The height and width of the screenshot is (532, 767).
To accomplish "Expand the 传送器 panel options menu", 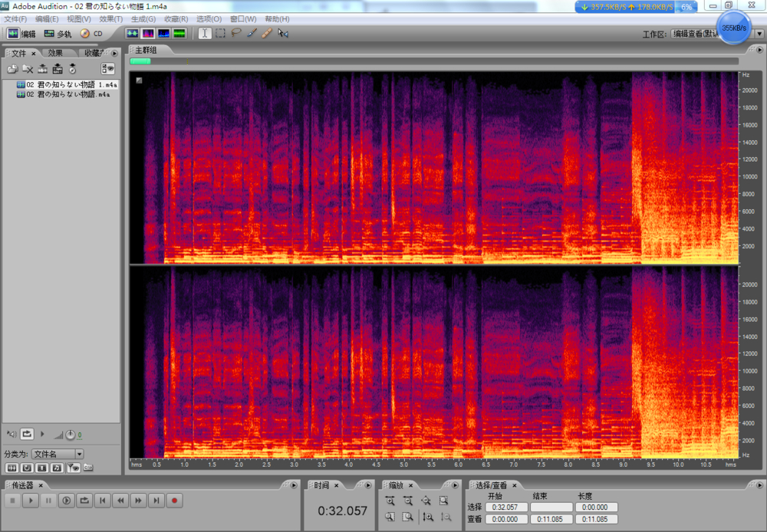I will (293, 485).
